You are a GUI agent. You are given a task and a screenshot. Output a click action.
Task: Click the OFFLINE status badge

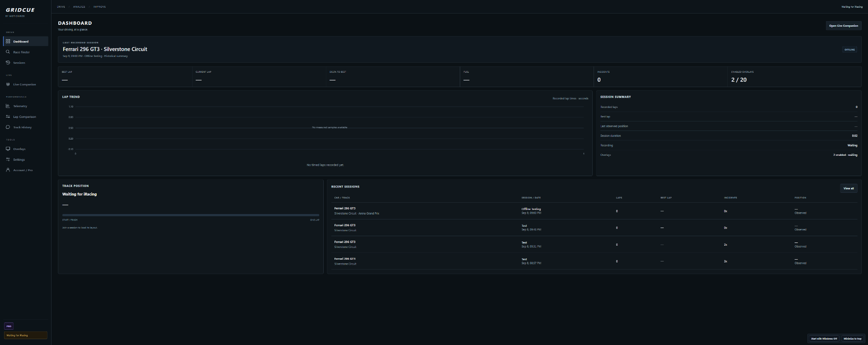[849, 50]
